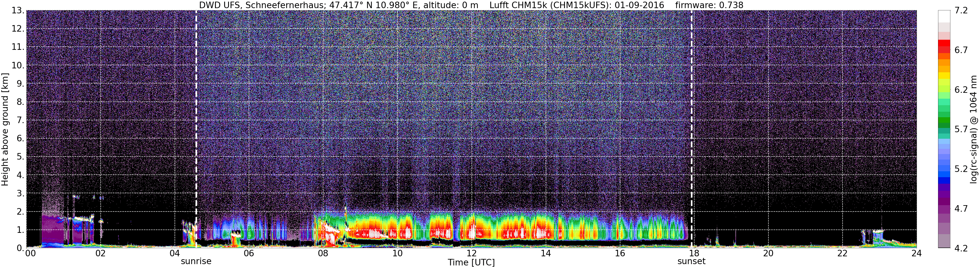
Task: Click the x-axis tick label '22'
Action: pos(842,253)
